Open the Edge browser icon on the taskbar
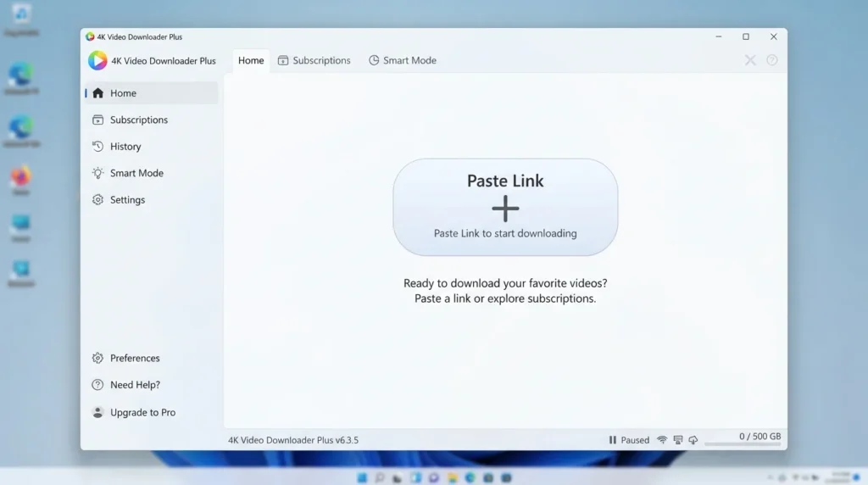This screenshot has height=485, width=868. (470, 478)
